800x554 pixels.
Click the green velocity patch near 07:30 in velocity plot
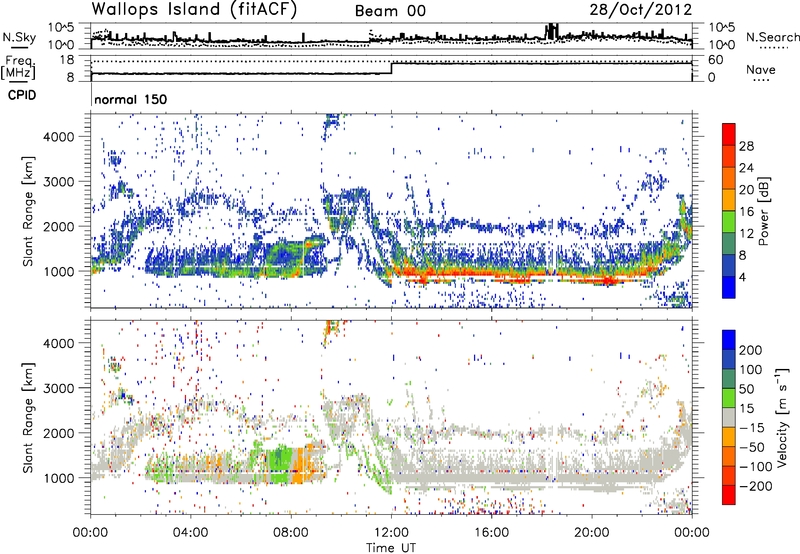(x=280, y=464)
